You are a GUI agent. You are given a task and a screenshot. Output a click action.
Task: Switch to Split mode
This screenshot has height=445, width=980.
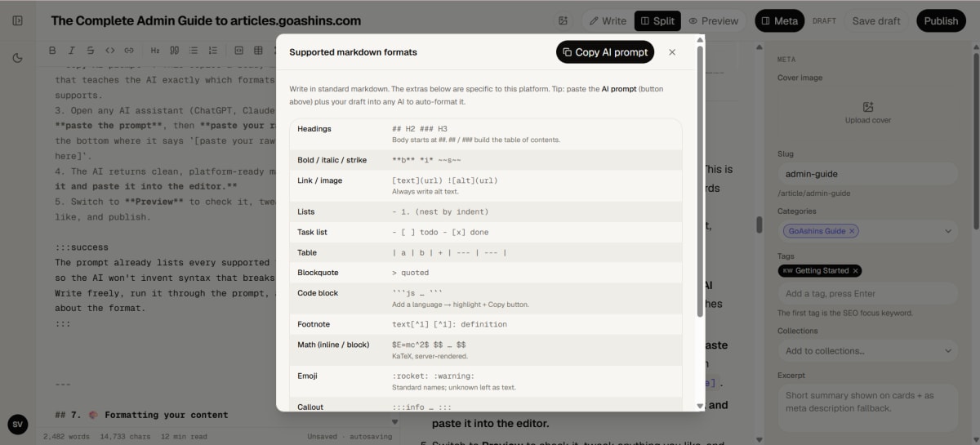[656, 20]
